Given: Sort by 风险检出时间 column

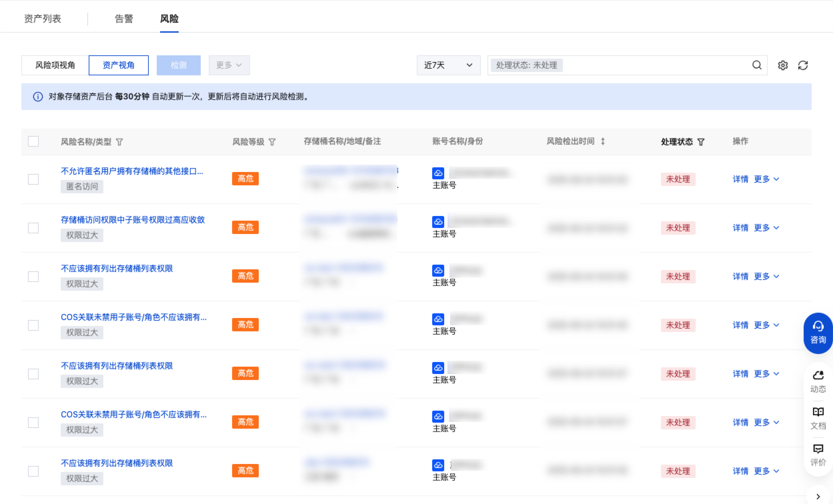Looking at the screenshot, I should coord(603,142).
